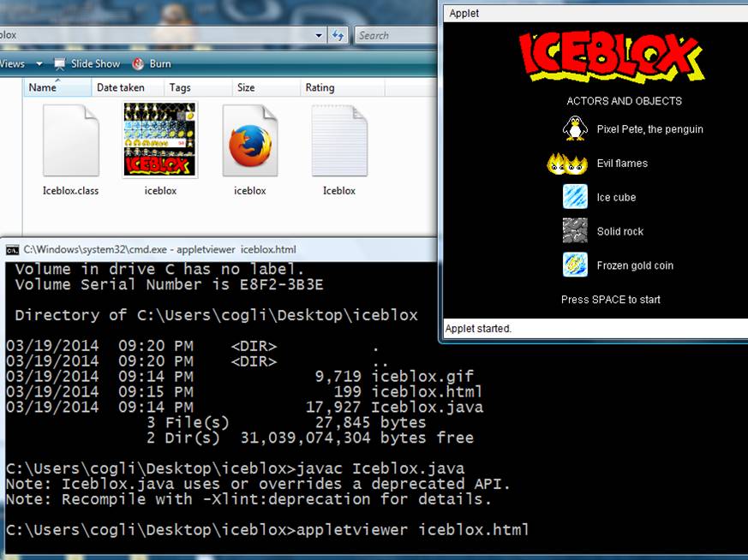Click 'Volume Serial Number is E8F2-3B3E' line

pos(169,284)
